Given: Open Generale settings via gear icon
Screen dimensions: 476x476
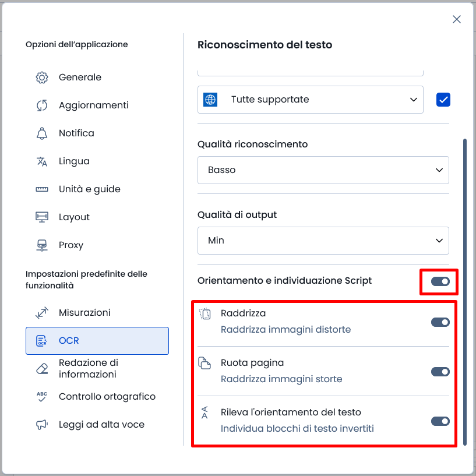Looking at the screenshot, I should tap(42, 77).
